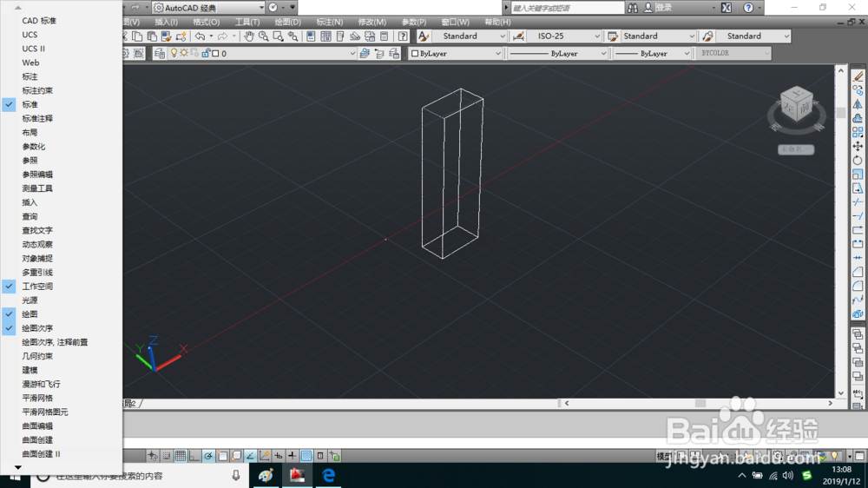868x488 pixels.
Task: Open the 格式(O) menu
Action: coord(206,23)
